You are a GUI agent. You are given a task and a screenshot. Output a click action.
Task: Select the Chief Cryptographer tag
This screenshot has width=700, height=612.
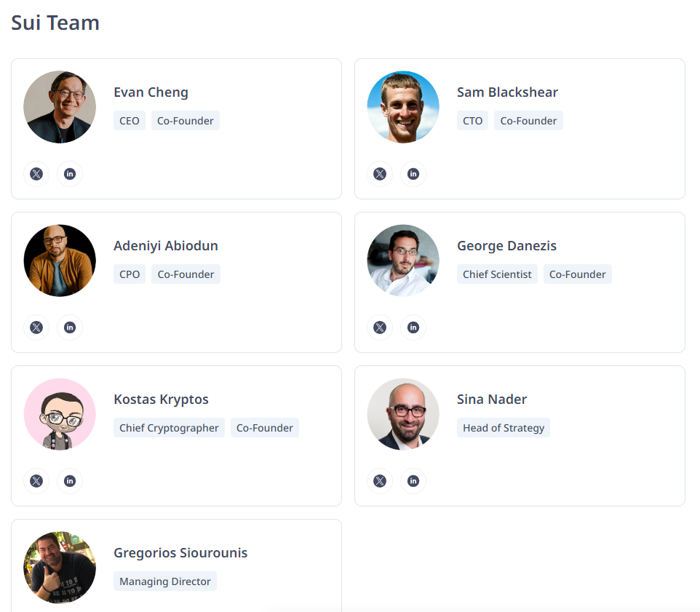click(169, 428)
